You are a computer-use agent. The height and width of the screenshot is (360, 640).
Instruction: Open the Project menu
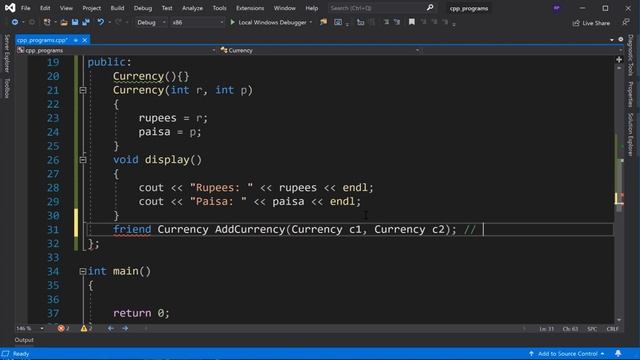[91, 8]
